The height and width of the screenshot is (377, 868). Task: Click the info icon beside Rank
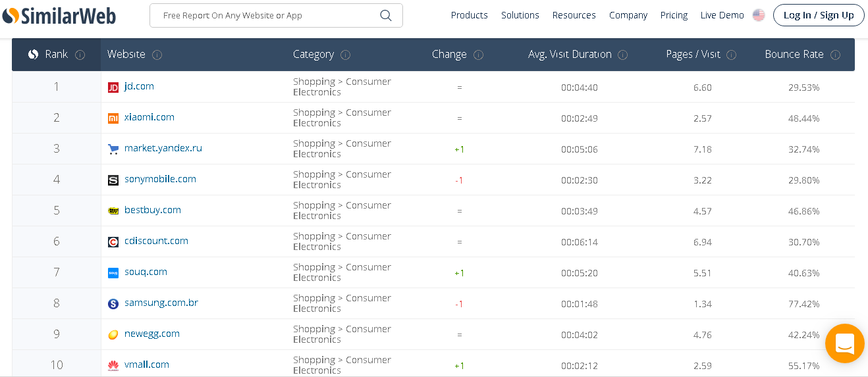click(80, 55)
